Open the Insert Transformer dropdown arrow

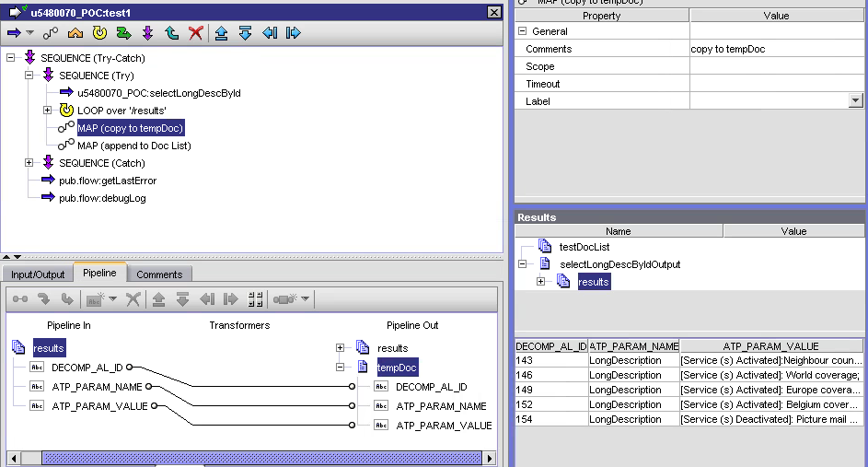coord(305,299)
